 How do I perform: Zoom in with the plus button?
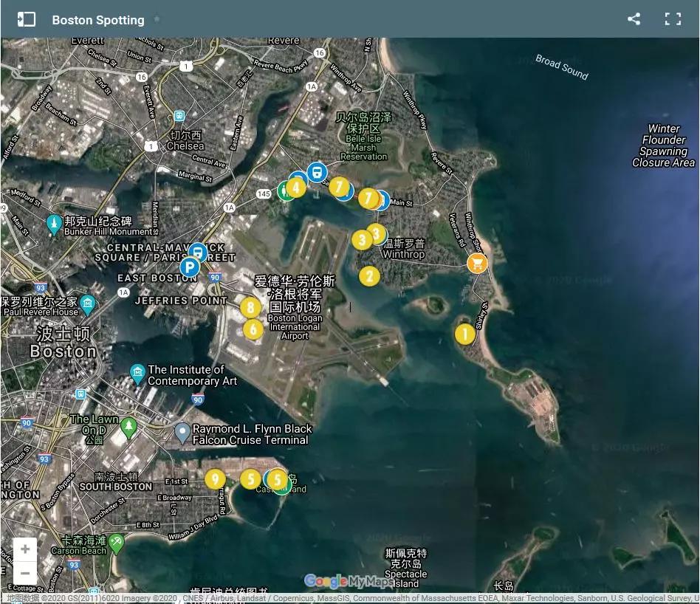pos(25,549)
